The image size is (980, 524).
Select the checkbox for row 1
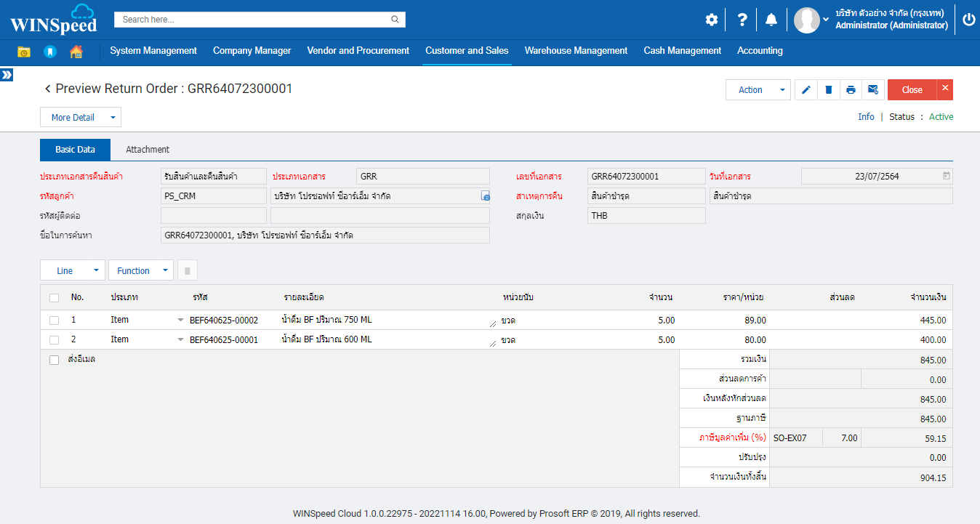pos(55,320)
